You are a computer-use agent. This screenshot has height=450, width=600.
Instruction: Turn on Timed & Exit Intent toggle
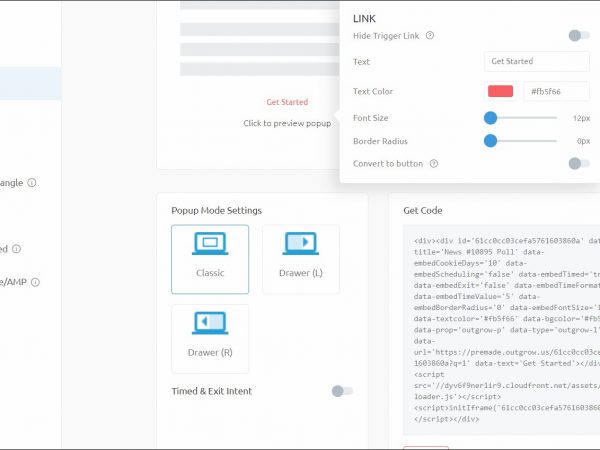(342, 391)
